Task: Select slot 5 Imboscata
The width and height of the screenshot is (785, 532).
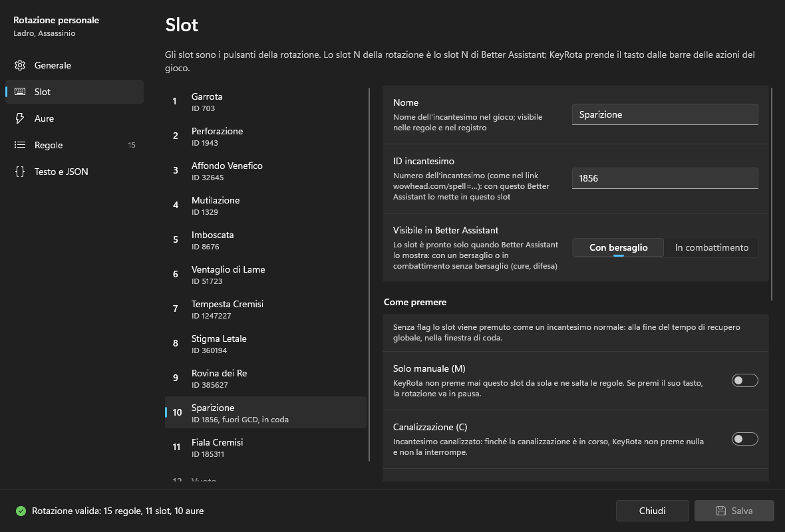Action: (x=265, y=239)
